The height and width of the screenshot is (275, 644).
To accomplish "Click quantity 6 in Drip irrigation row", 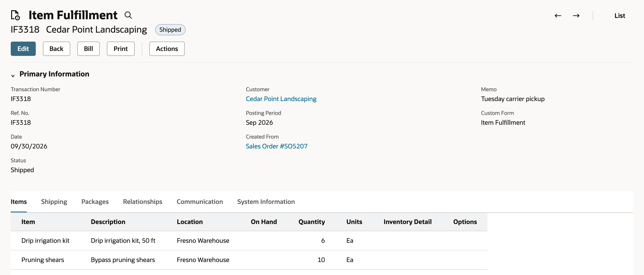I will [323, 241].
